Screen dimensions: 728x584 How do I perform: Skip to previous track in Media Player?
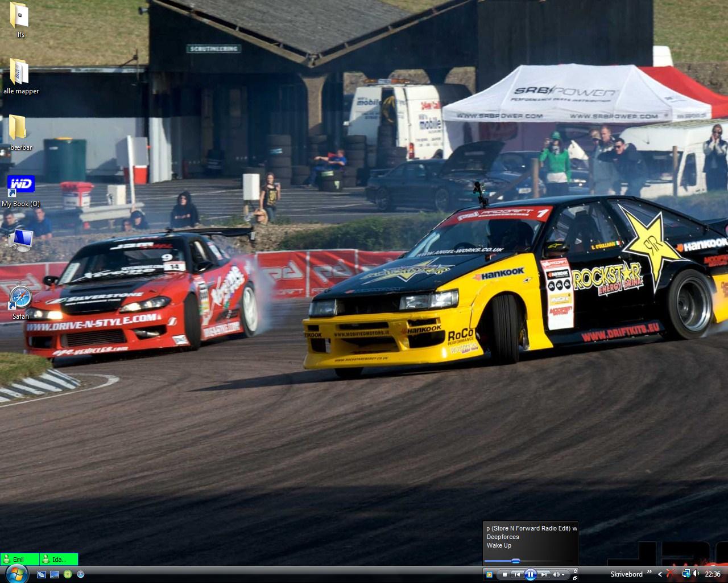click(516, 575)
